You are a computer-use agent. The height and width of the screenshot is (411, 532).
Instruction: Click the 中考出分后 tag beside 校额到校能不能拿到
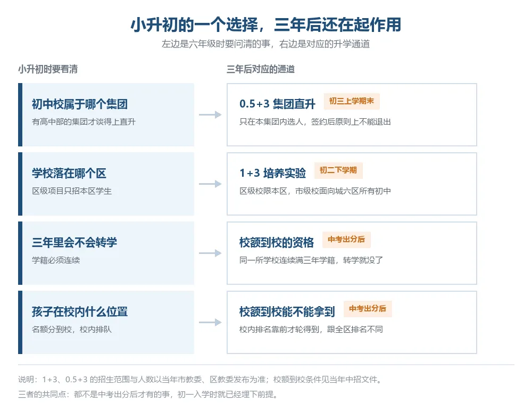point(368,309)
